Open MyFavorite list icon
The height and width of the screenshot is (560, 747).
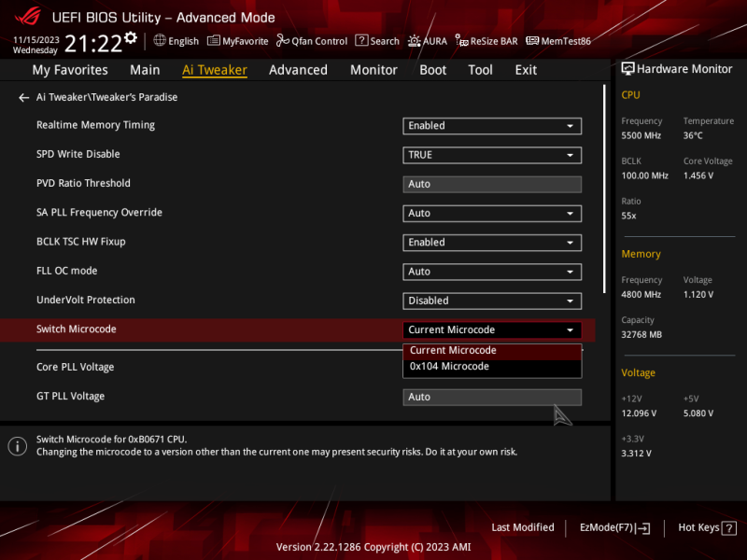click(214, 41)
